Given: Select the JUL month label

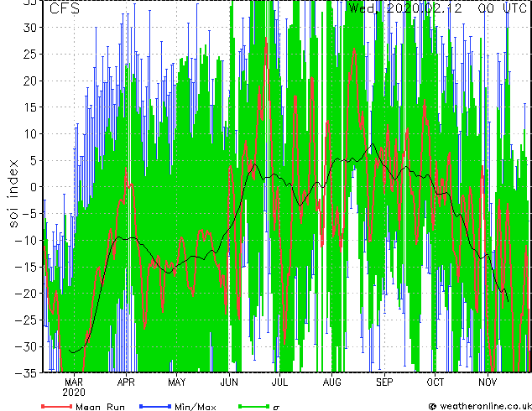Looking at the screenshot, I should tap(279, 382).
